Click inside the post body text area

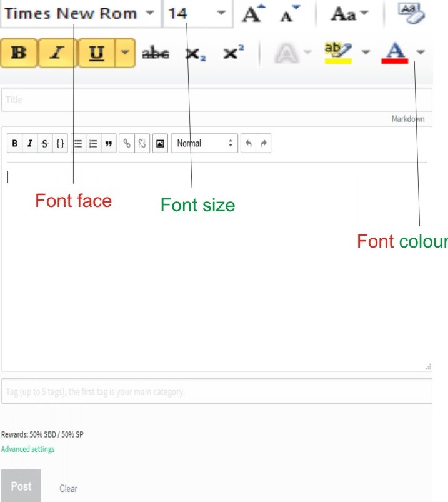217,266
